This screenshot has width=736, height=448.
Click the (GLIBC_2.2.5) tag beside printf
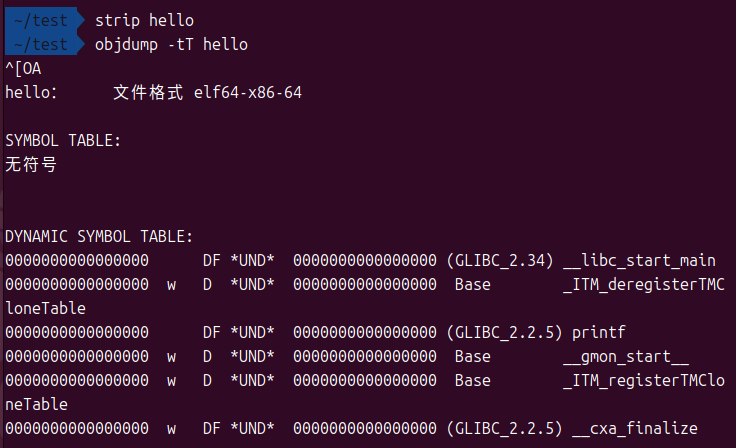click(504, 333)
